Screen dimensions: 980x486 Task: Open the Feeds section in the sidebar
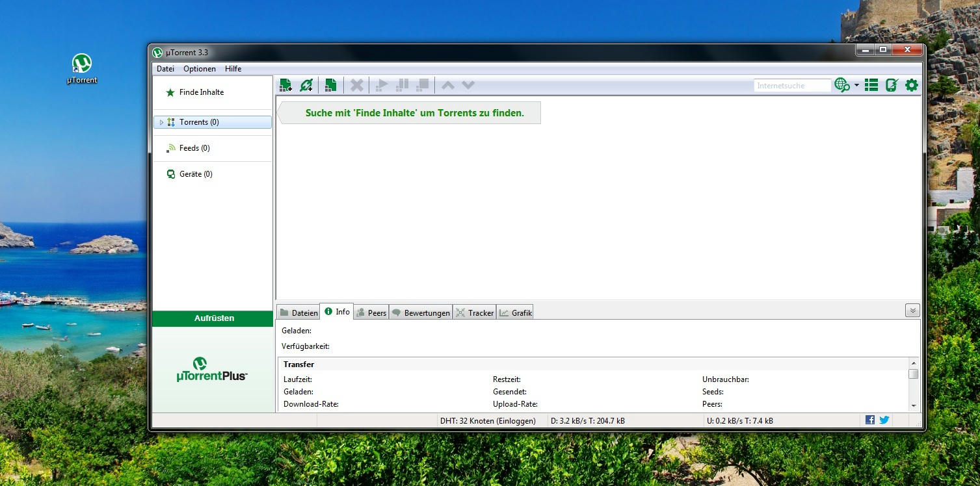(193, 147)
